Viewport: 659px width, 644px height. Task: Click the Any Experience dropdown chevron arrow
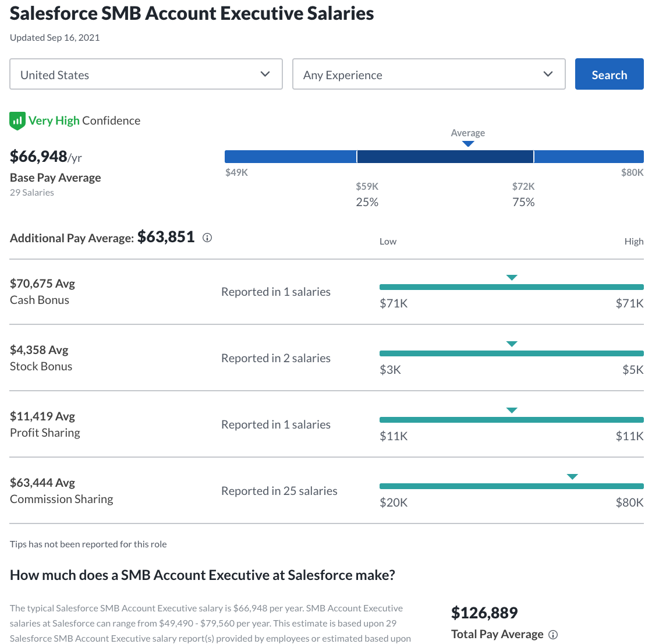pyautogui.click(x=548, y=74)
